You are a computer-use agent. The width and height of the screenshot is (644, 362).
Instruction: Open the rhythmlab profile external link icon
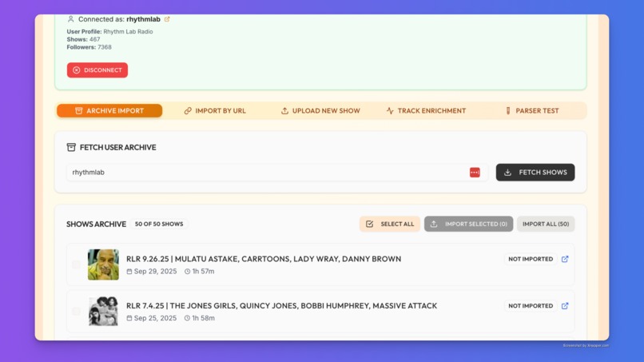[167, 19]
